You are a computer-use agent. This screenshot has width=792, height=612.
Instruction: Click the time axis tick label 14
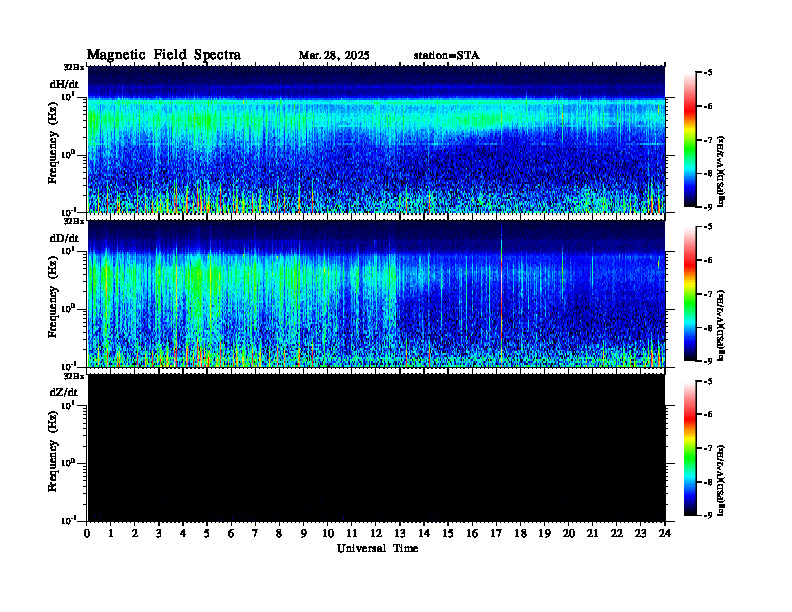(424, 533)
